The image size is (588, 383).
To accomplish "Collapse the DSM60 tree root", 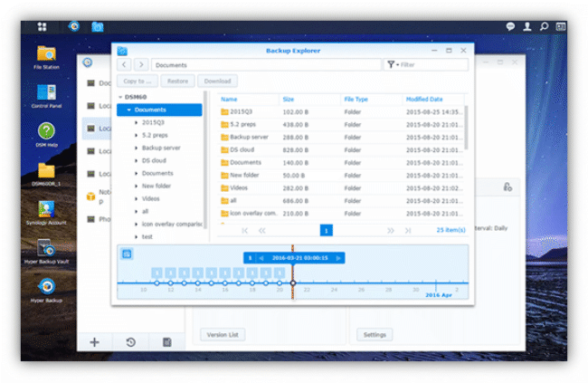I will 120,97.
